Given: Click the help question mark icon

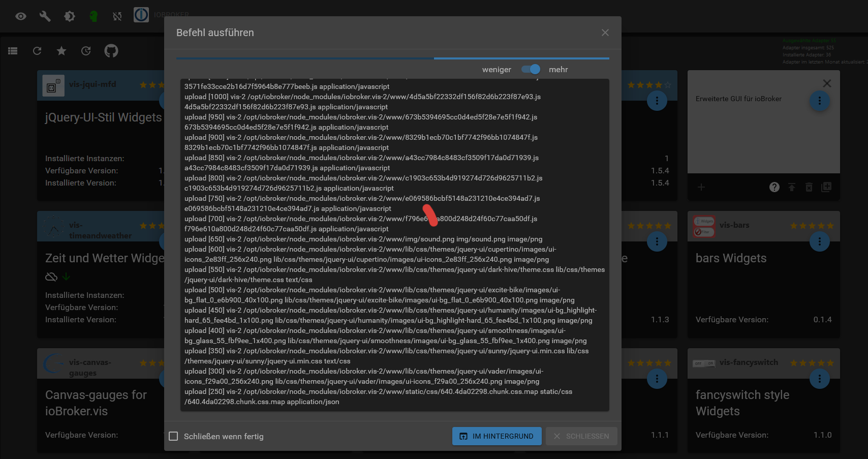Looking at the screenshot, I should (774, 187).
